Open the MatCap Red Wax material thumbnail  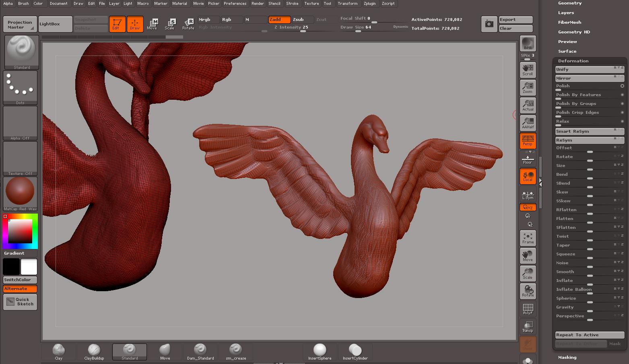(x=20, y=192)
